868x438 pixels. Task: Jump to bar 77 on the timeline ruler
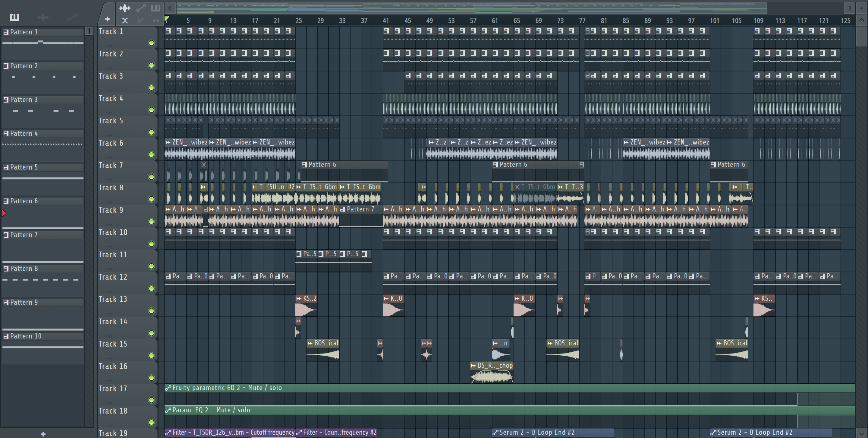(x=582, y=21)
